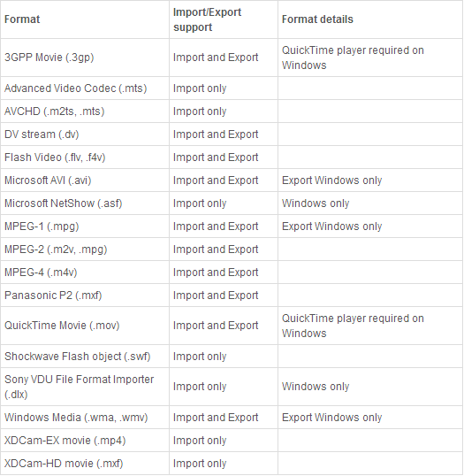This screenshot has width=464, height=476.
Task: Click the Import/Export support header
Action: (x=224, y=19)
